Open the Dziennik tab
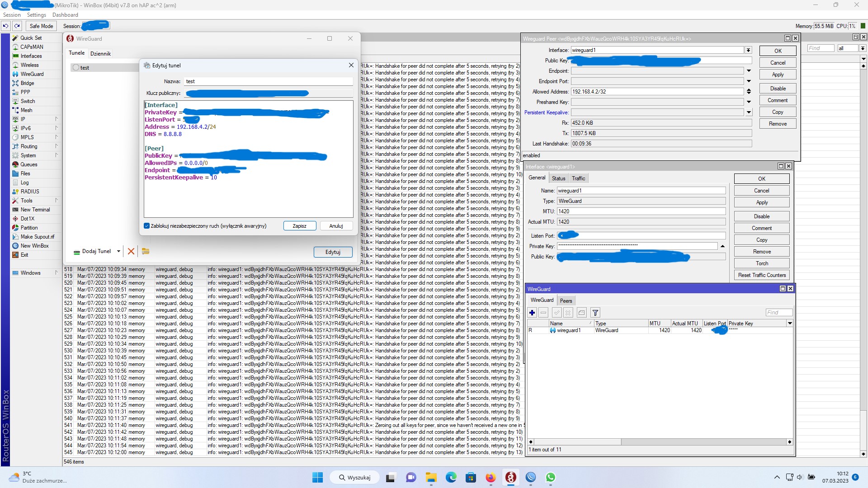This screenshot has width=868, height=488. (100, 54)
